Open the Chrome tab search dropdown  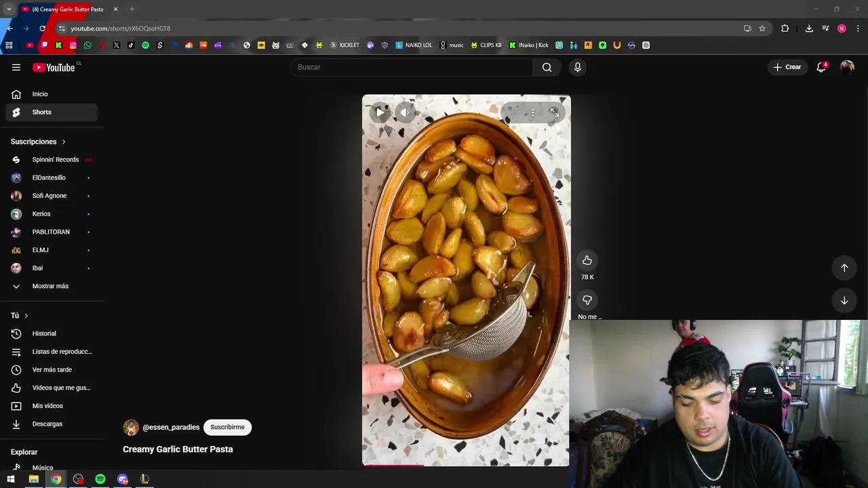coord(9,9)
